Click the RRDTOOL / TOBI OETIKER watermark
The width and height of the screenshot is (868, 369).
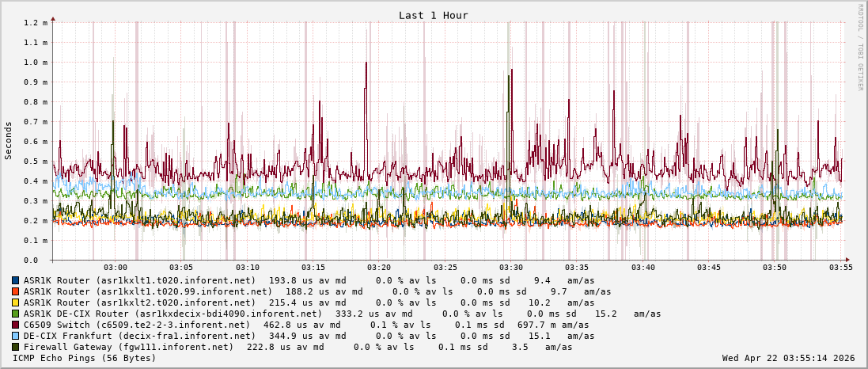860,47
